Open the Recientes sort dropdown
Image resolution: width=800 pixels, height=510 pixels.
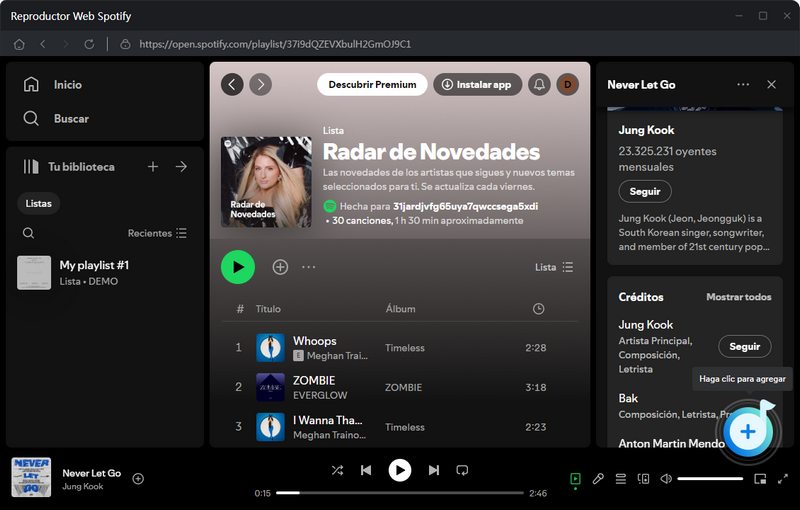pos(157,233)
